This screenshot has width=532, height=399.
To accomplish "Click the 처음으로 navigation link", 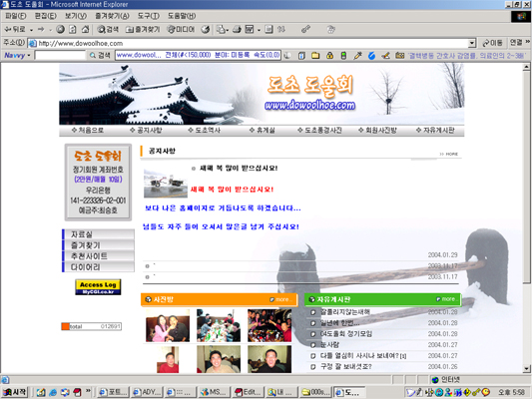I will 88,131.
